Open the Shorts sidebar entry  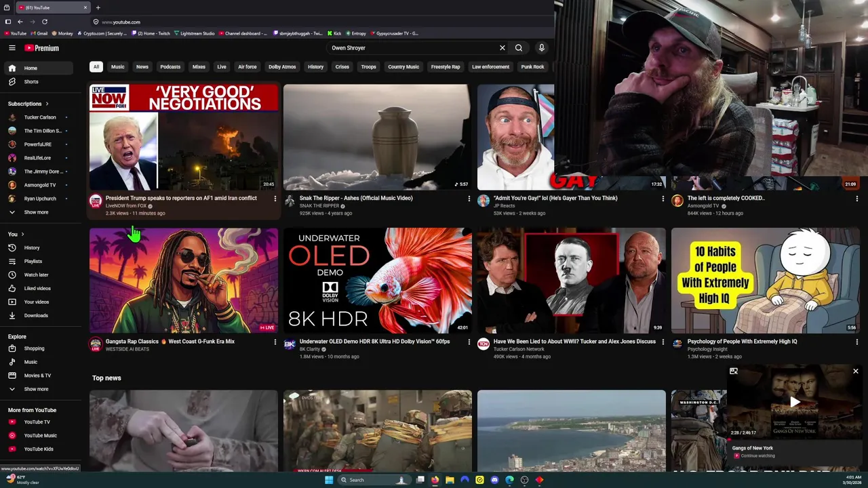tap(38, 81)
